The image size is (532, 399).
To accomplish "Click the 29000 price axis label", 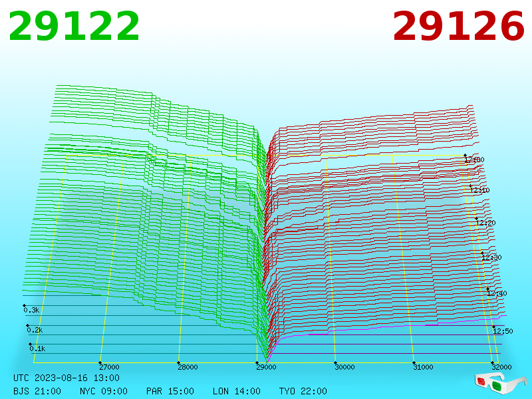I will point(267,367).
